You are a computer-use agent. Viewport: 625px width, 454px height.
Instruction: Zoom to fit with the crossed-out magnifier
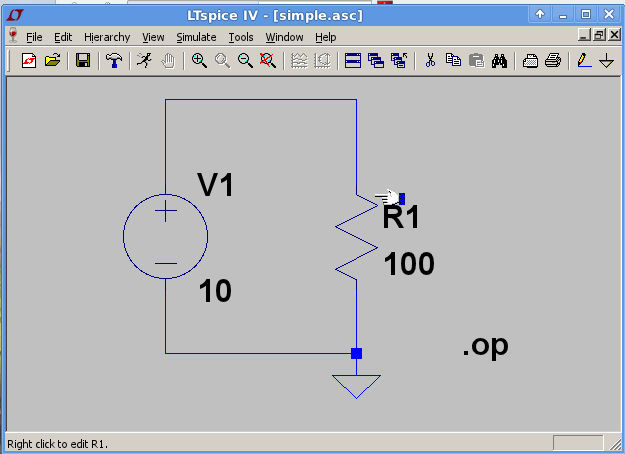pyautogui.click(x=268, y=61)
